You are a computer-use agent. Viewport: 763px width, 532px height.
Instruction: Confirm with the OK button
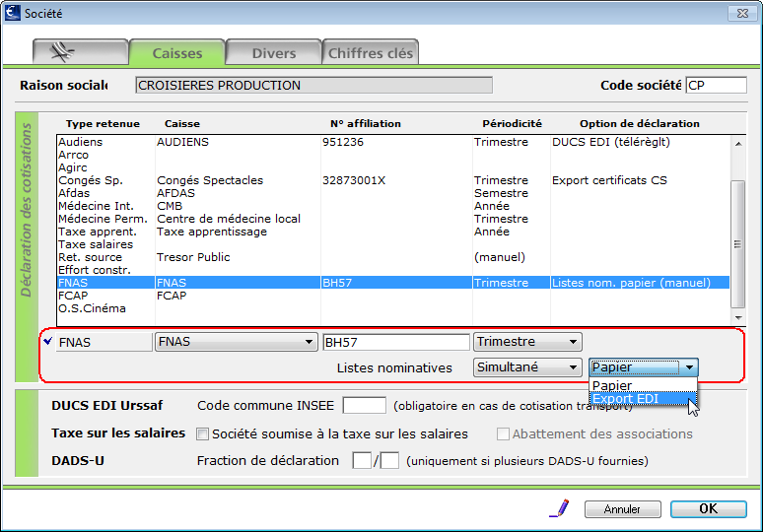708,508
